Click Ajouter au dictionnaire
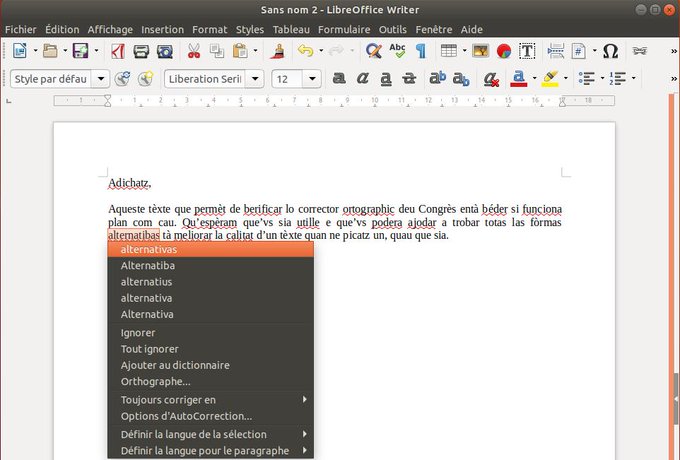This screenshot has width=680, height=460. coord(211,365)
